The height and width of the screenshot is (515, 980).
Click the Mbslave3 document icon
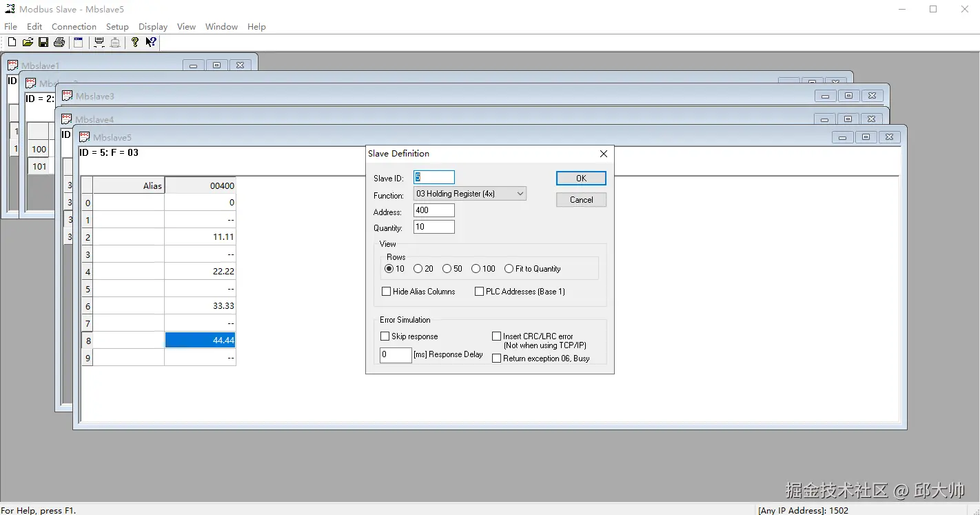(68, 96)
